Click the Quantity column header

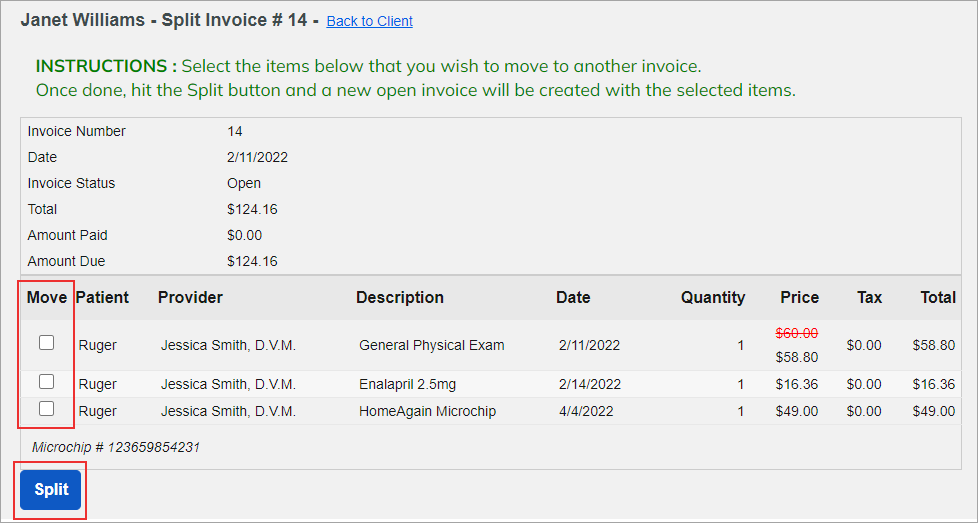(713, 297)
